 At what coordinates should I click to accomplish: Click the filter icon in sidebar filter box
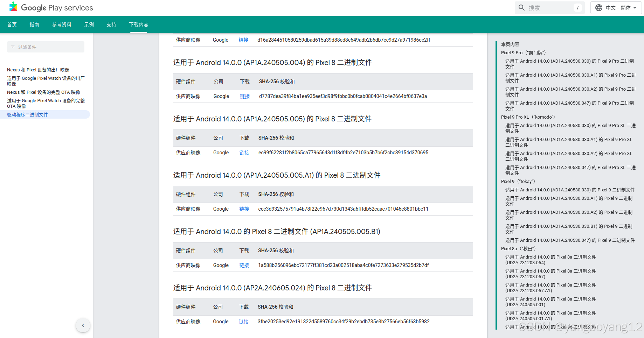pyautogui.click(x=13, y=47)
